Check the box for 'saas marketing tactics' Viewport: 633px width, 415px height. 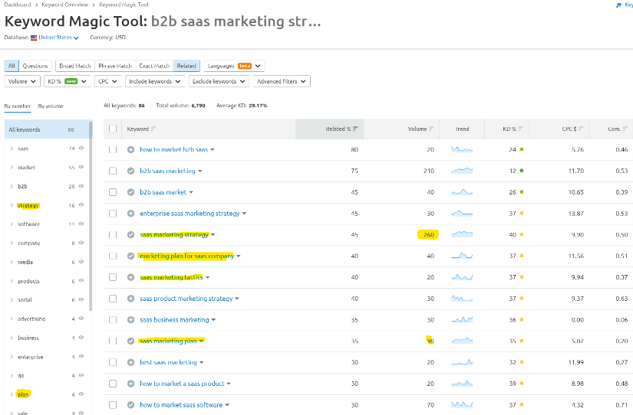click(113, 277)
